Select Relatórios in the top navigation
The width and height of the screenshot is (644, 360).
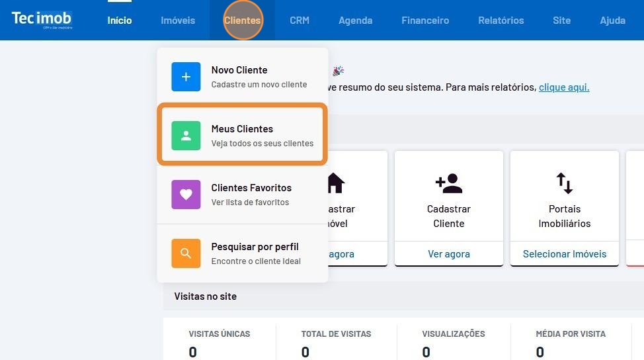click(501, 21)
